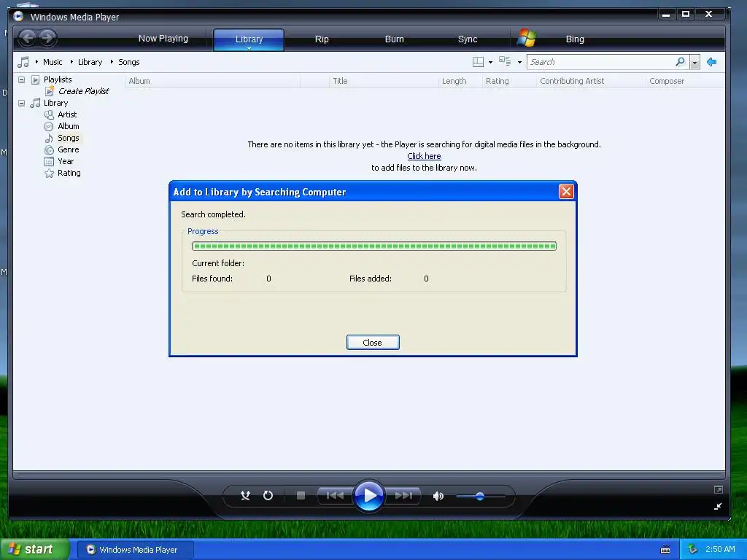Select Library in the breadcrumb path
747x560 pixels.
click(90, 62)
